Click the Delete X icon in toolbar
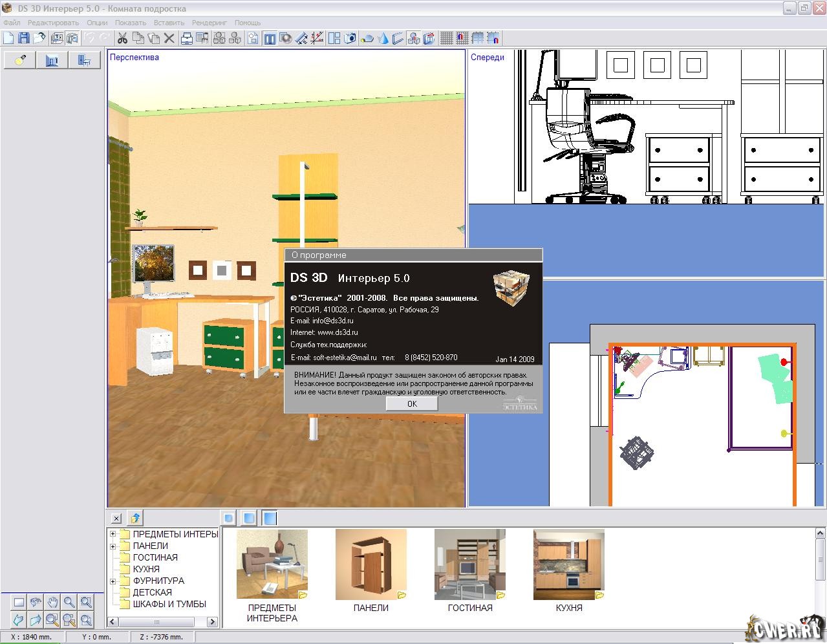 point(169,38)
